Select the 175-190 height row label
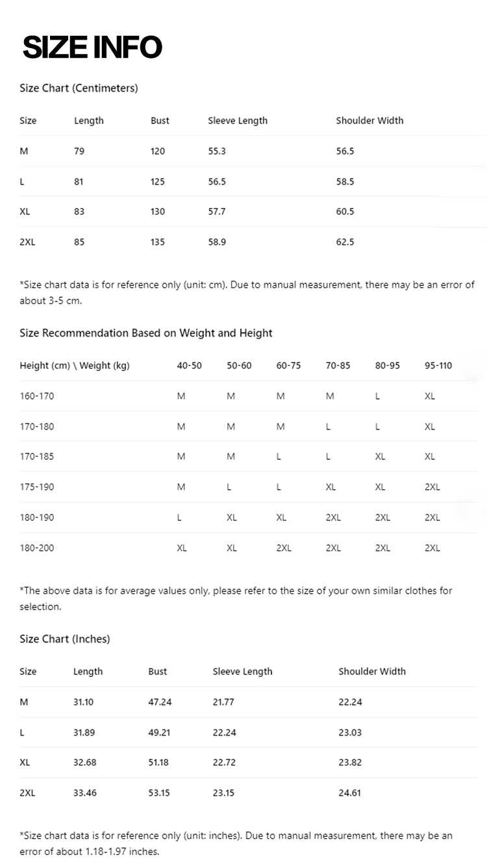The width and height of the screenshot is (487, 868). (x=37, y=487)
